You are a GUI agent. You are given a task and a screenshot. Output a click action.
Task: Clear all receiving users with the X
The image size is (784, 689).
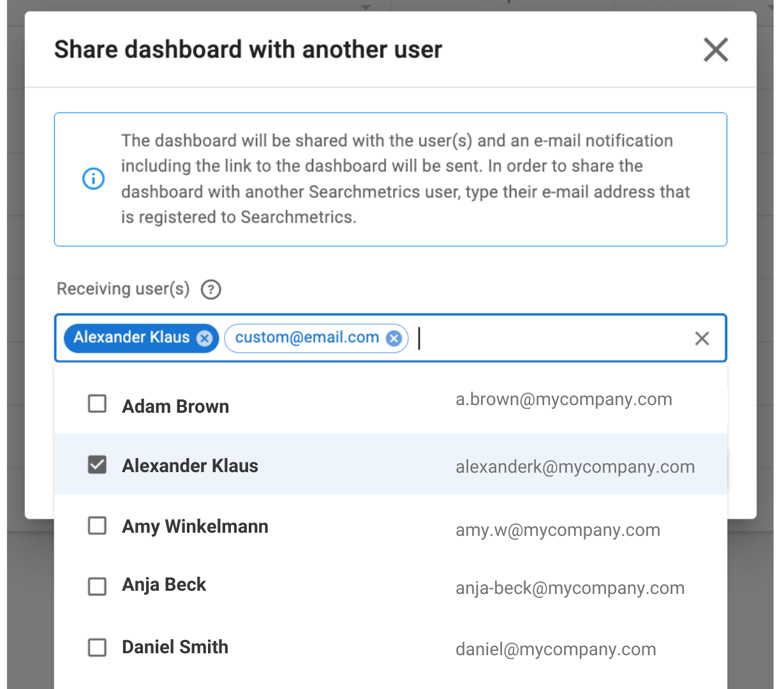(x=702, y=338)
